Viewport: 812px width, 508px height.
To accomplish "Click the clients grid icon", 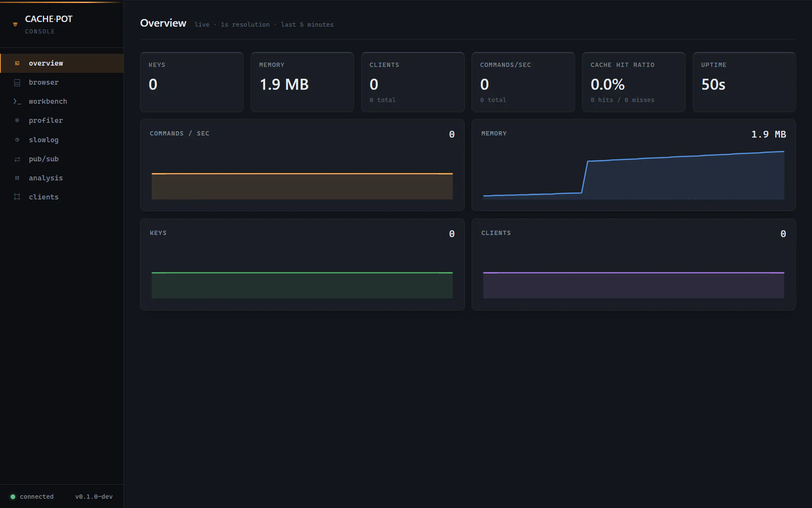I will pos(17,197).
